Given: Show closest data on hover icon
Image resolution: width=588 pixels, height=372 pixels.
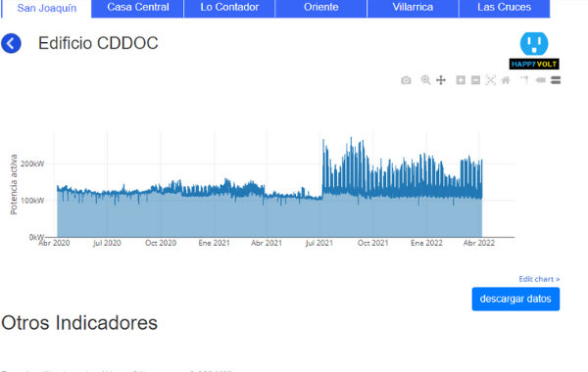Looking at the screenshot, I should click(x=540, y=80).
